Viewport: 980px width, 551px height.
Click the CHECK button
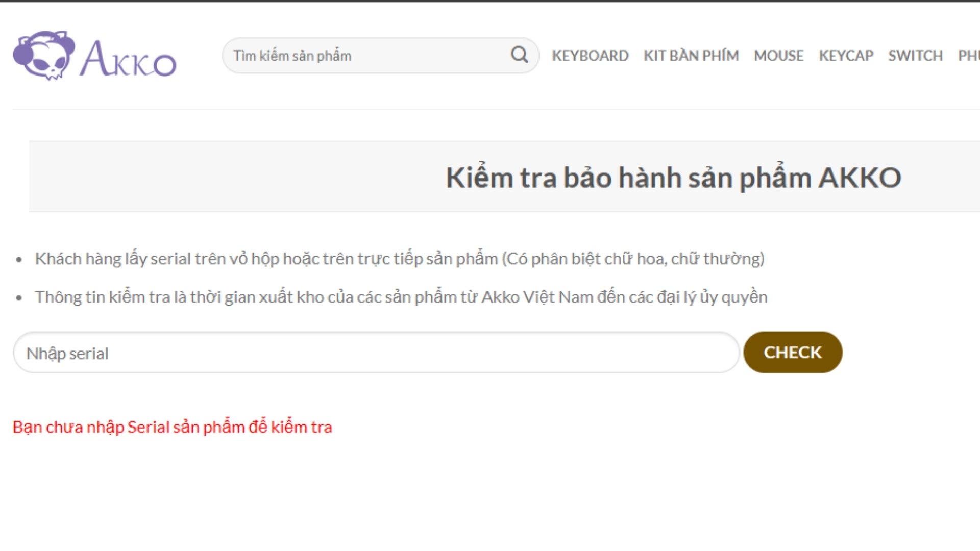(x=793, y=352)
